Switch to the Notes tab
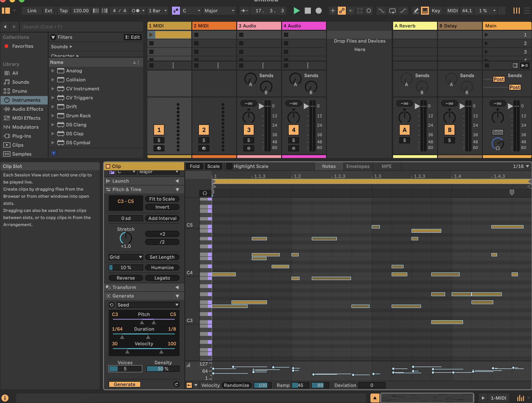Screen dimensions: 532x403 coord(329,166)
